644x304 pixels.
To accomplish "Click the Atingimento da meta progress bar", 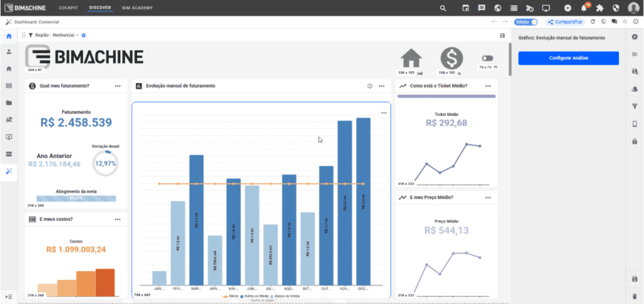I will (x=77, y=198).
